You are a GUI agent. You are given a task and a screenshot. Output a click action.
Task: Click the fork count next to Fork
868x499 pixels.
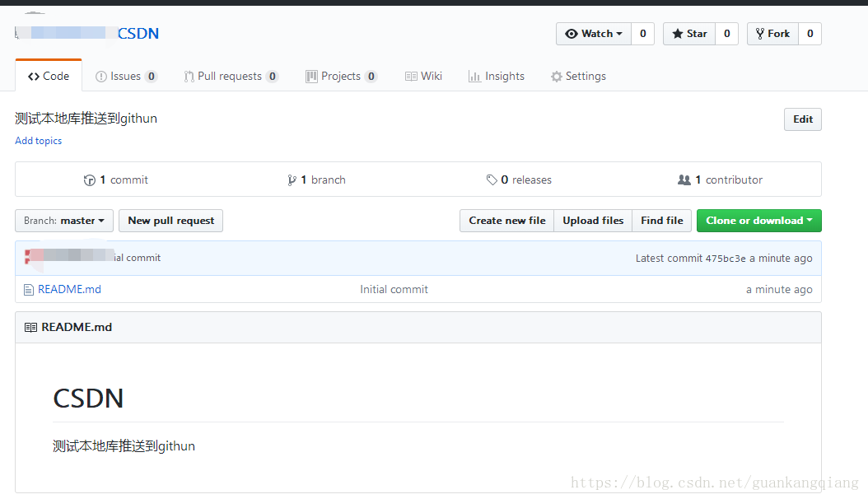click(x=810, y=34)
